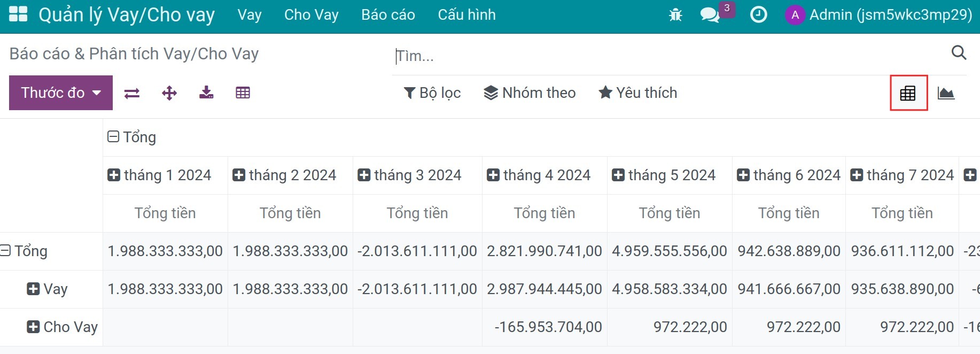This screenshot has height=354, width=980.
Task: Click the Báo cáo & Phân tích breadcrumb title
Action: [x=134, y=54]
